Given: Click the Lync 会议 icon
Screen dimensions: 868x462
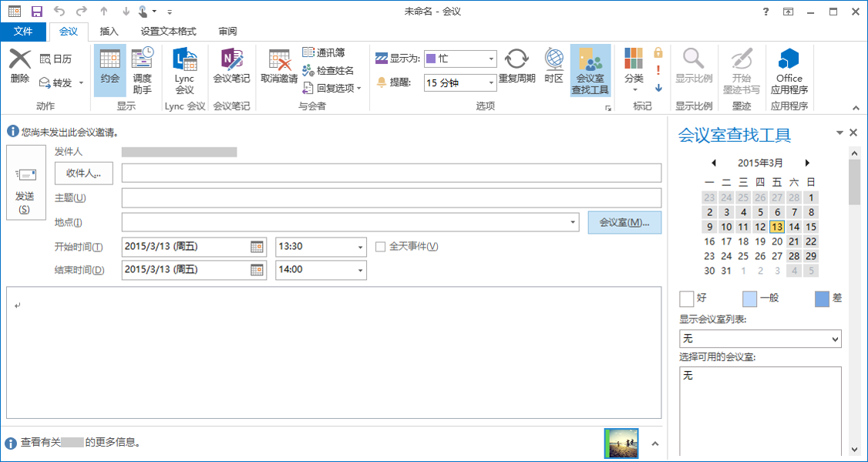Looking at the screenshot, I should 184,69.
